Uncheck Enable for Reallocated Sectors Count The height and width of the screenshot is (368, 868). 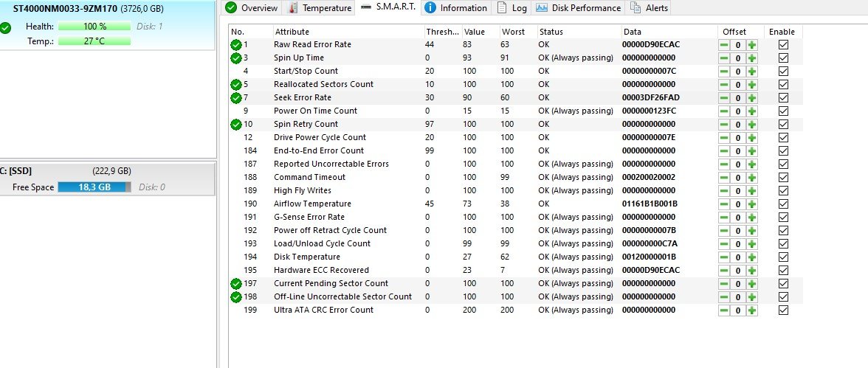click(x=783, y=84)
